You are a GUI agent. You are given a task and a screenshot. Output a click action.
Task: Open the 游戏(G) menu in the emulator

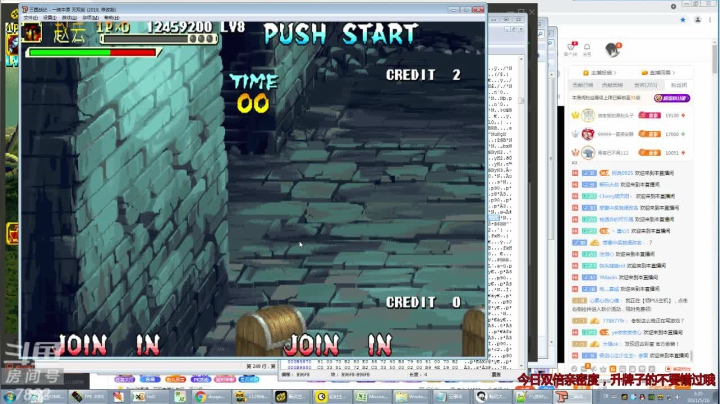tap(69, 17)
